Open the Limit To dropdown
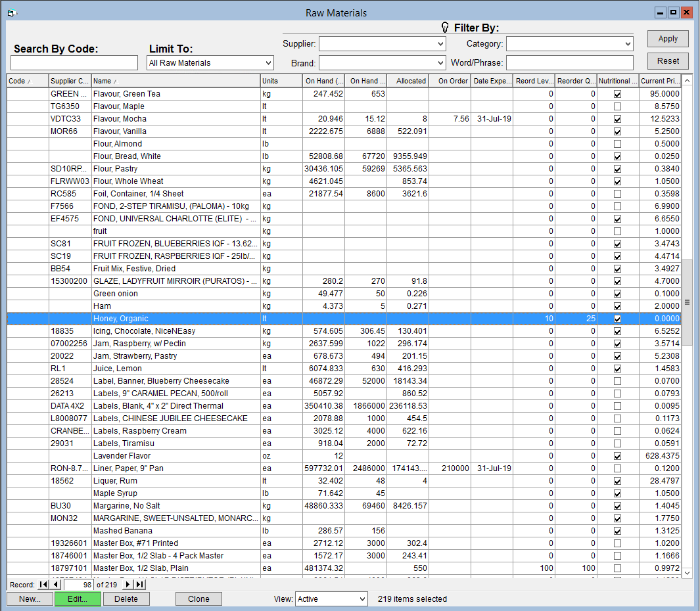Screen dimensions: 700x611 point(268,63)
